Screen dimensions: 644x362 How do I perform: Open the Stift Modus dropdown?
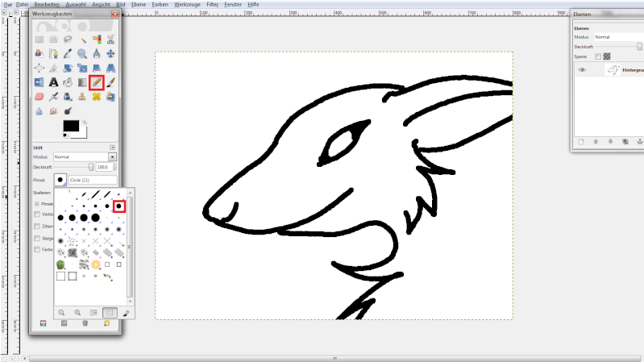[x=112, y=157]
